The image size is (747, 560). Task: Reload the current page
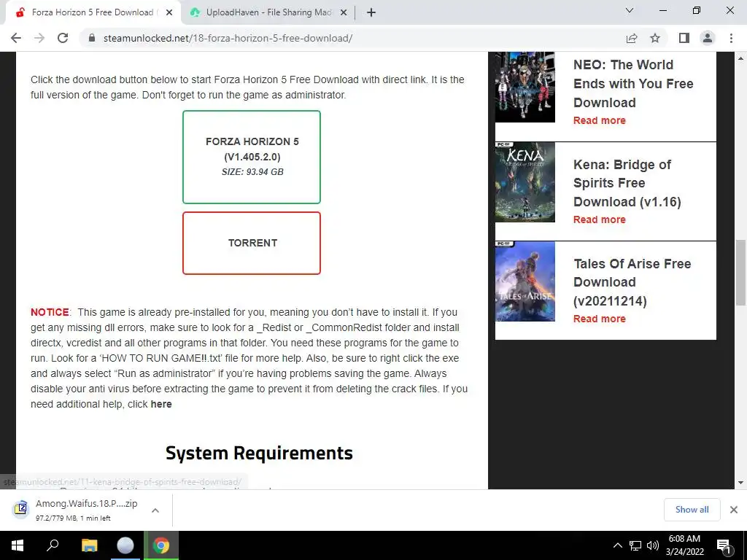pyautogui.click(x=63, y=38)
